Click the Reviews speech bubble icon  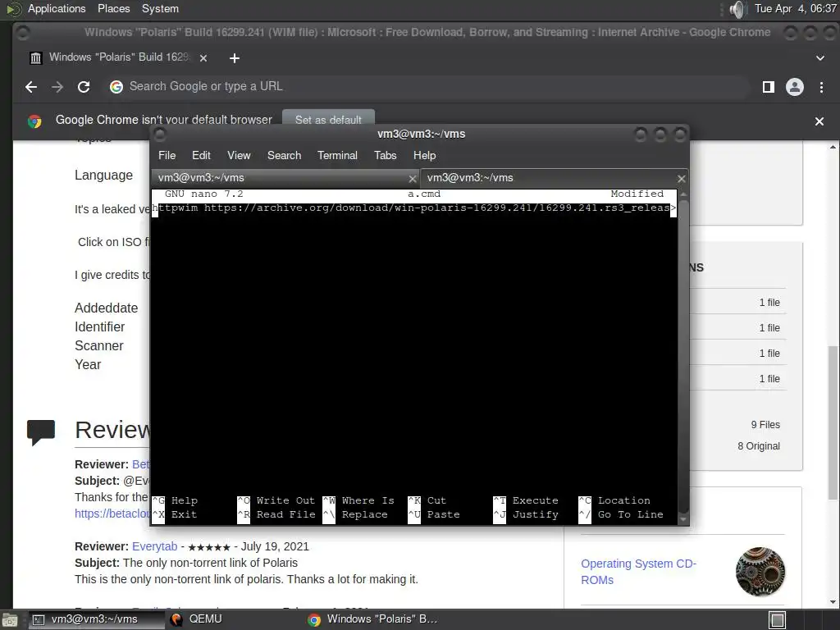(41, 431)
